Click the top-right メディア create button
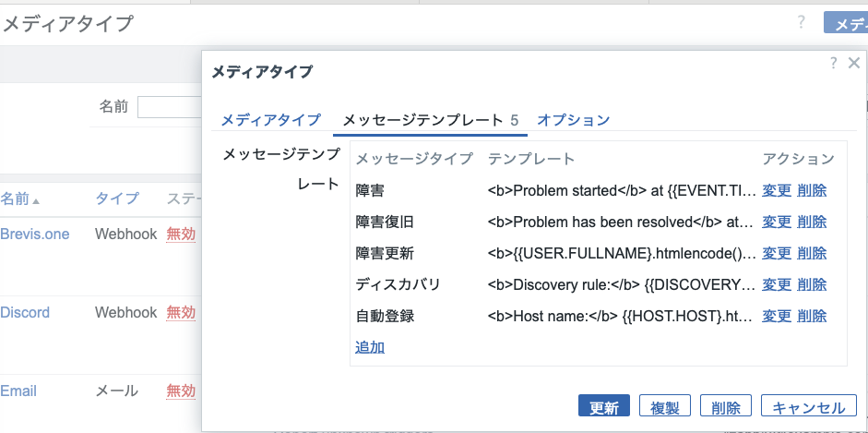This screenshot has width=868, height=433. coord(846,23)
